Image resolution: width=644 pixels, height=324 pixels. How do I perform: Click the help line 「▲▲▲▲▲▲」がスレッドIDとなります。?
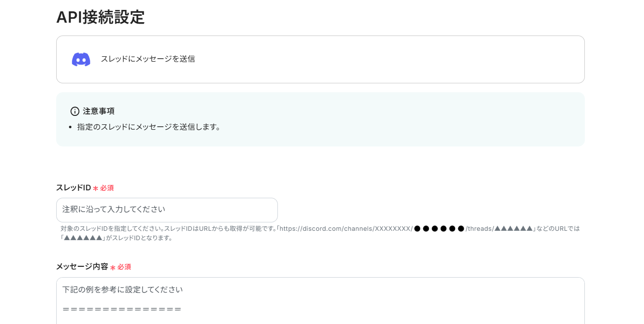click(x=116, y=238)
